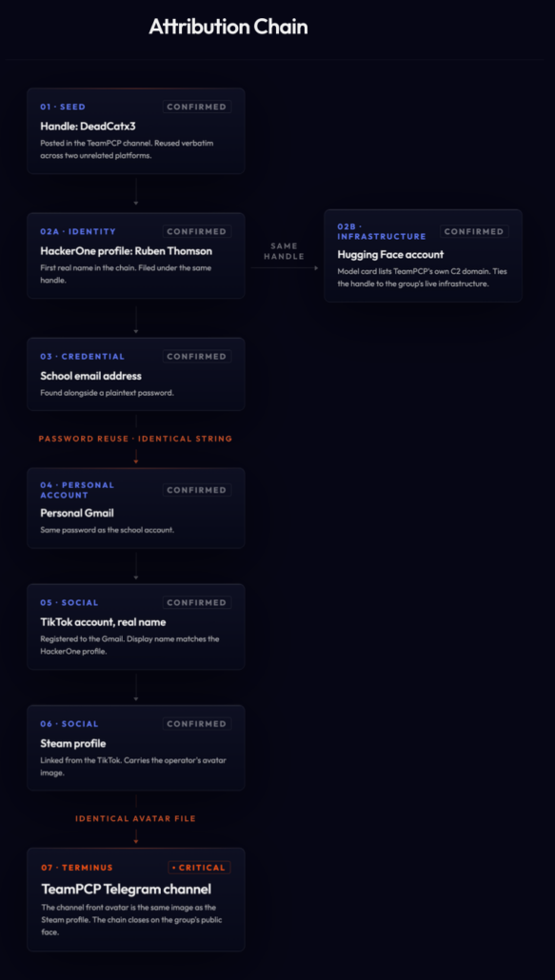The width and height of the screenshot is (555, 980).
Task: Click the PASSWORD REUSE · IDENTICAL STRING label
Action: click(135, 439)
